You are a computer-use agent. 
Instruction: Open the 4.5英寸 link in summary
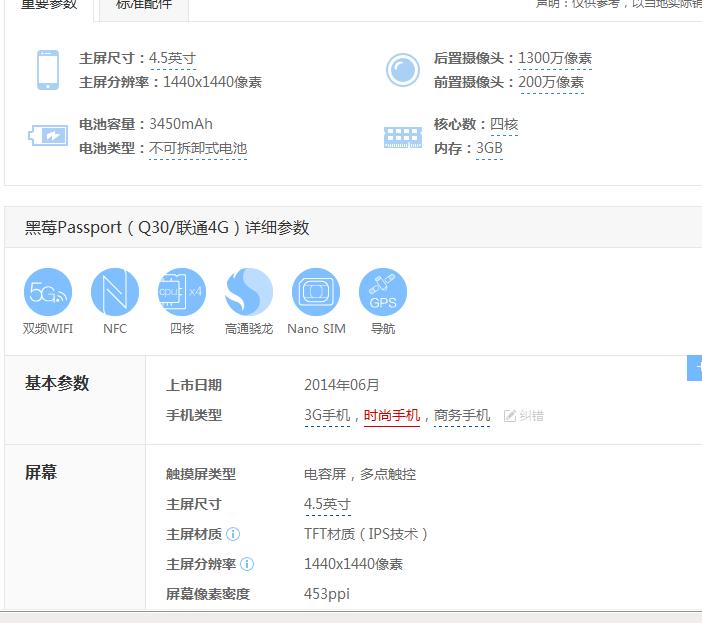point(172,58)
